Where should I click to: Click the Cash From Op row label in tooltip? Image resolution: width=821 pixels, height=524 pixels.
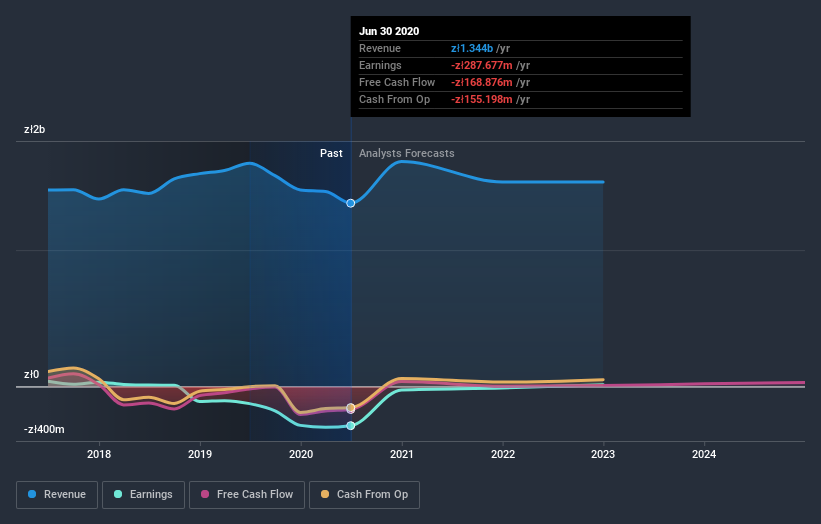(394, 99)
